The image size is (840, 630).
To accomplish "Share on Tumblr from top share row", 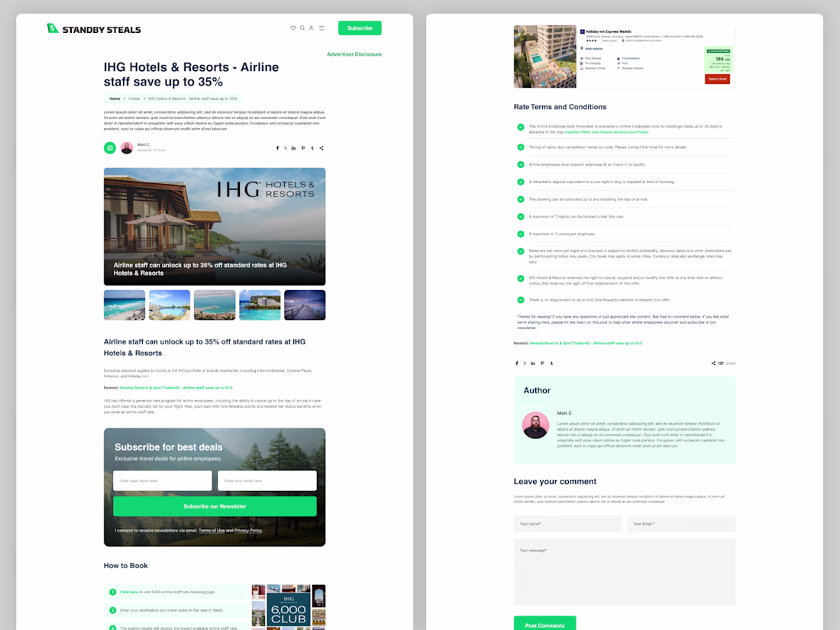I will (312, 148).
